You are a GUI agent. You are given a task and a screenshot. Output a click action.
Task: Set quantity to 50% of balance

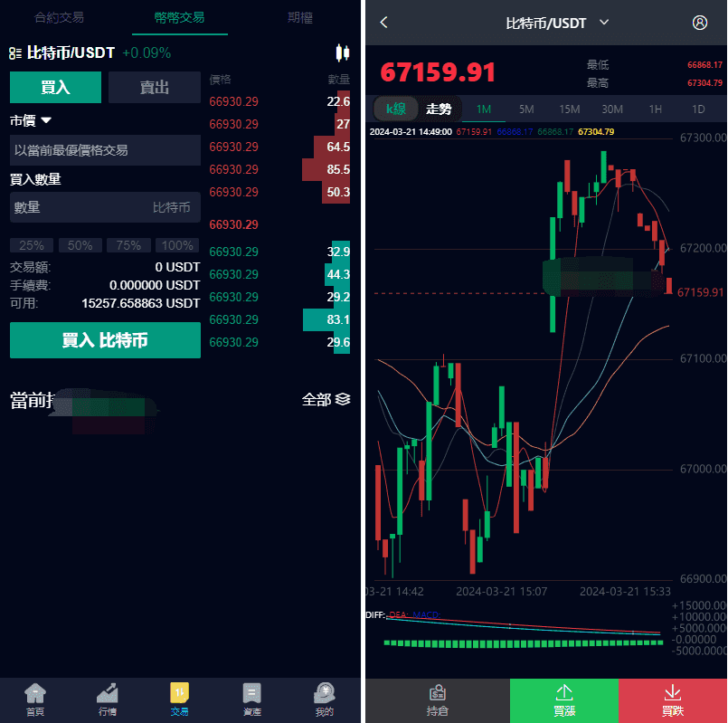tap(80, 245)
